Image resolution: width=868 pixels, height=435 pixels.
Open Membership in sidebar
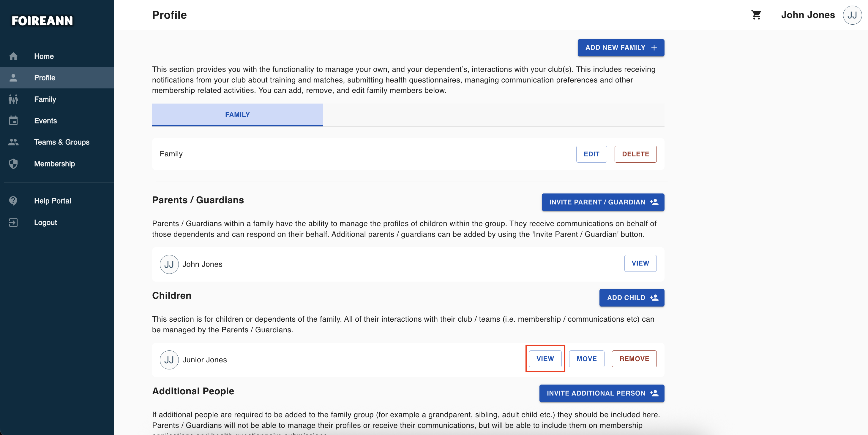coord(57,163)
